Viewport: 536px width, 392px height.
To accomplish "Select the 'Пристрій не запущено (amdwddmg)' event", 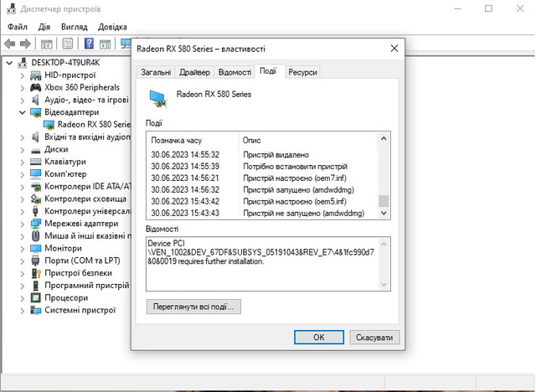I will pyautogui.click(x=264, y=213).
